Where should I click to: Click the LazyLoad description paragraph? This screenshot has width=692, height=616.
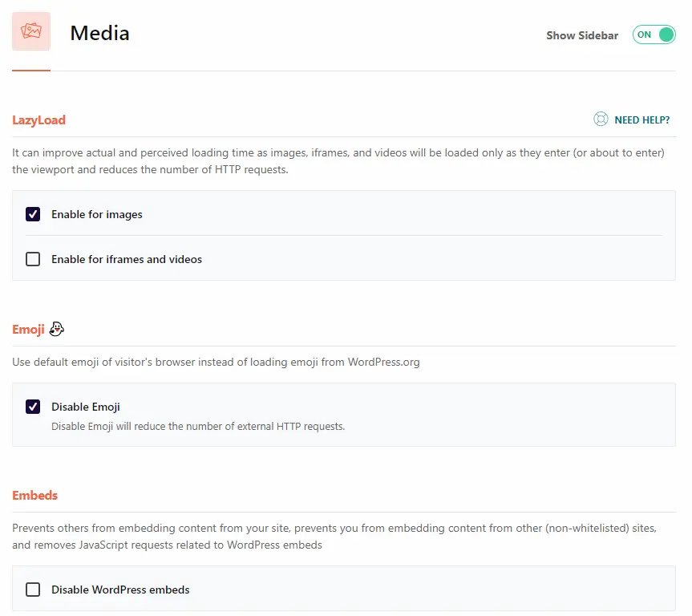tap(338, 161)
